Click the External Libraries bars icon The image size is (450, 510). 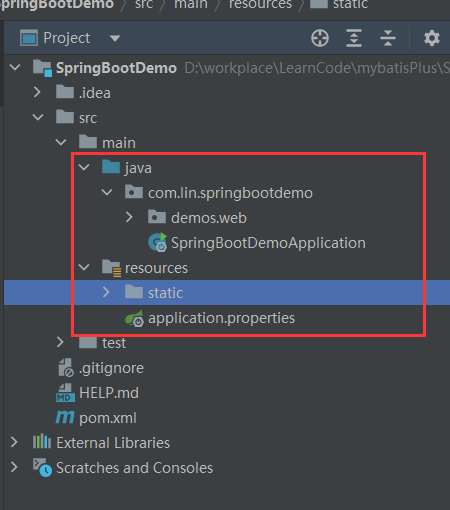click(x=42, y=442)
